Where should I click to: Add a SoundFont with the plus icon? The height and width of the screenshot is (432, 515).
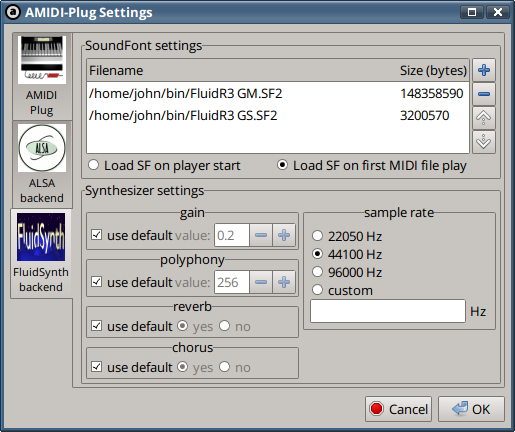(484, 70)
